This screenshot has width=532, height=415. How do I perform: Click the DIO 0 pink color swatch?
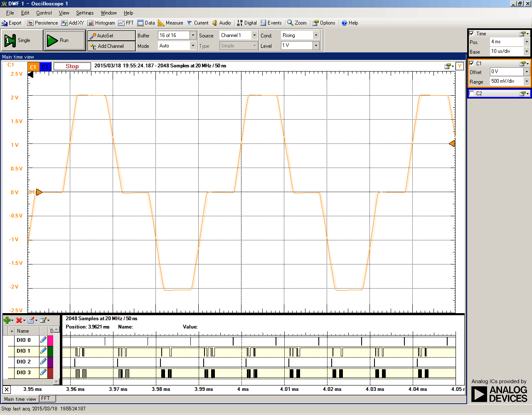(51, 340)
